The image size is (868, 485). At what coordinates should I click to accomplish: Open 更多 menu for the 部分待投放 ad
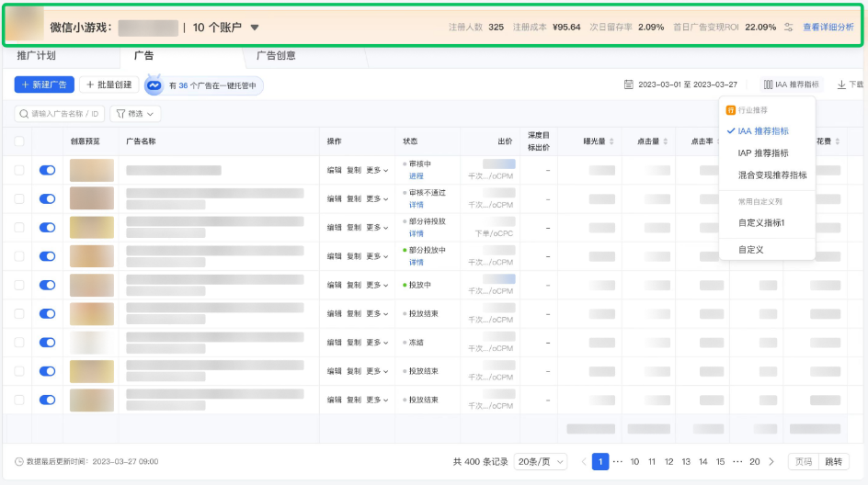(377, 228)
